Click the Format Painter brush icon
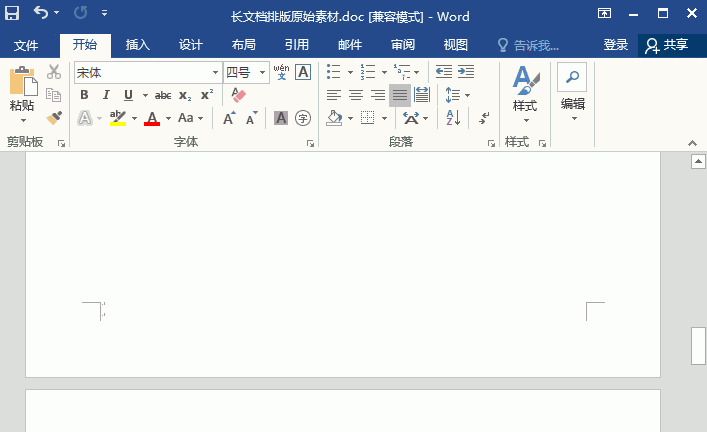This screenshot has width=707, height=432. (54, 118)
